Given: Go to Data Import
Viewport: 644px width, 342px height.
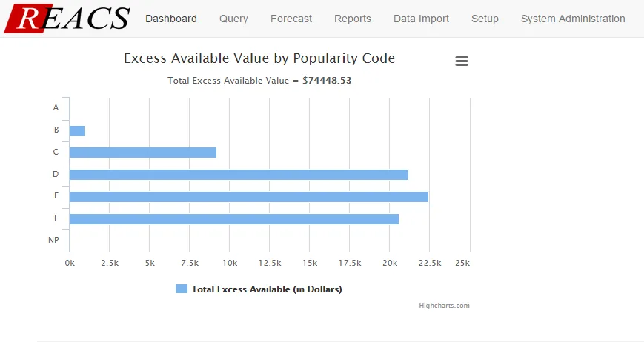Looking at the screenshot, I should pyautogui.click(x=421, y=19).
